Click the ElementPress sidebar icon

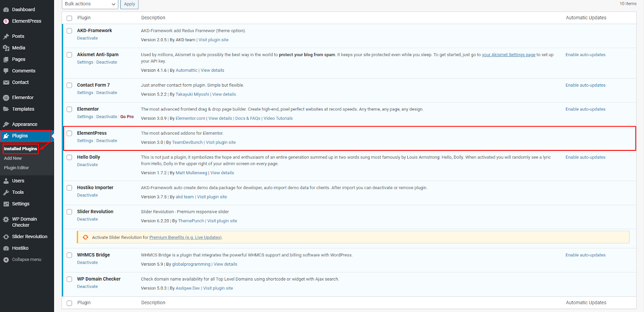click(6, 21)
